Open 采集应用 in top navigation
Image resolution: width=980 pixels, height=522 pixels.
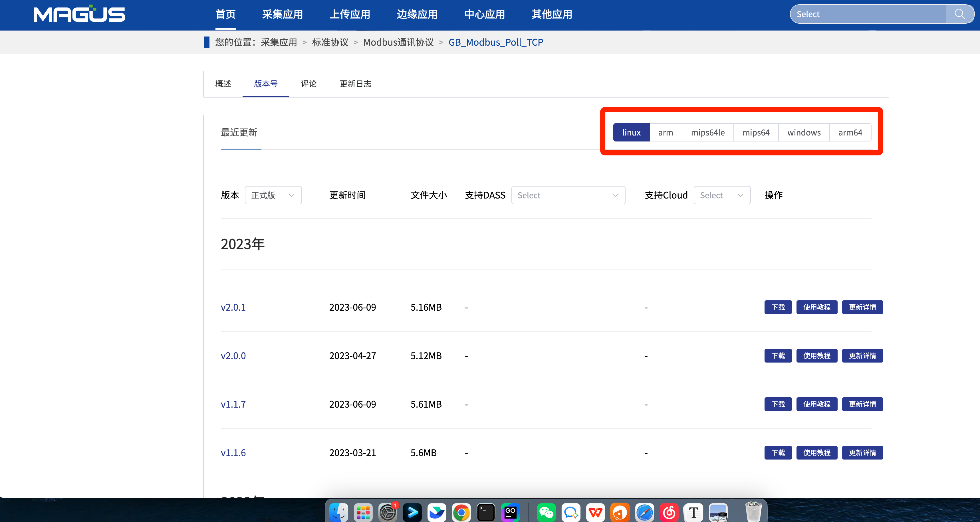click(x=282, y=15)
